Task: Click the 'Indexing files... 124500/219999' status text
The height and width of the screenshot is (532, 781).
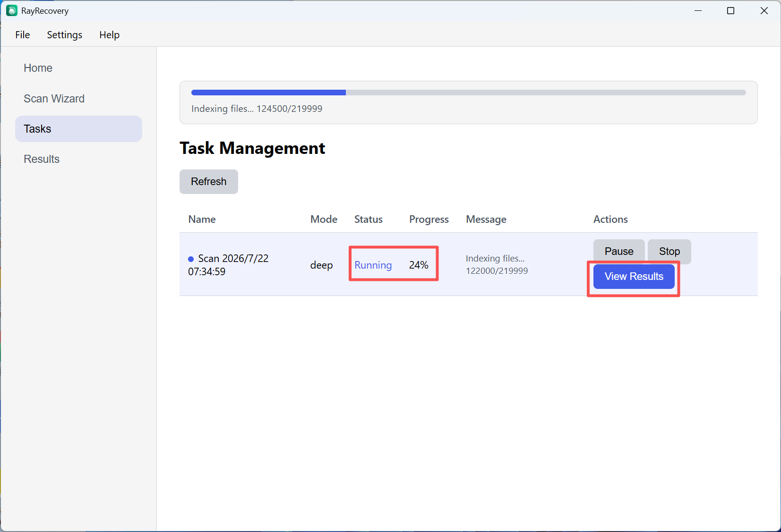Action: point(257,109)
